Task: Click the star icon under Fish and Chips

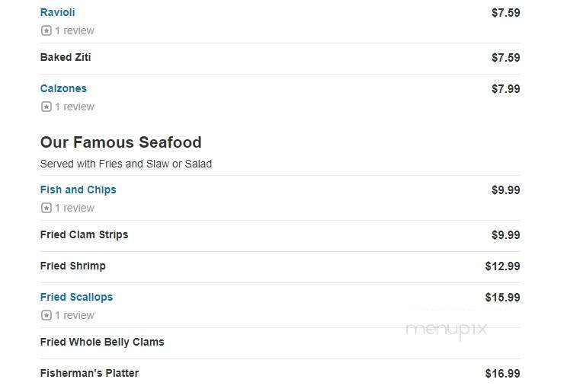Action: (x=46, y=209)
